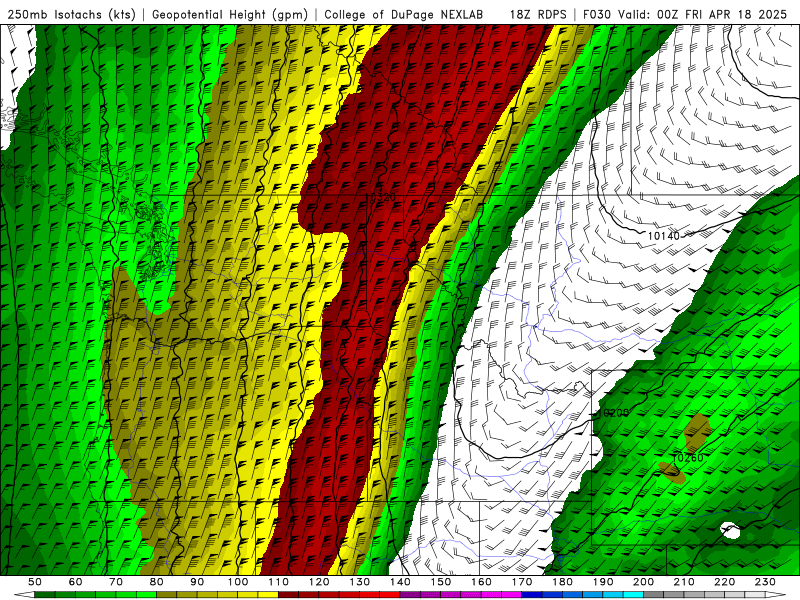
Task: Click the 80 value on the color scale
Action: [x=156, y=582]
